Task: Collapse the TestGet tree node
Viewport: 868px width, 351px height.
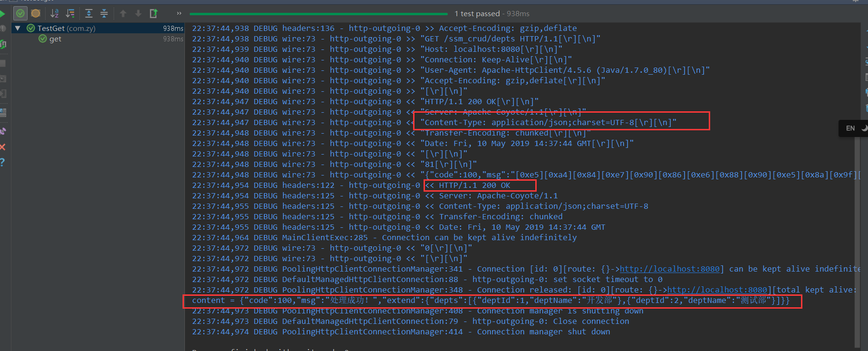Action: click(18, 28)
